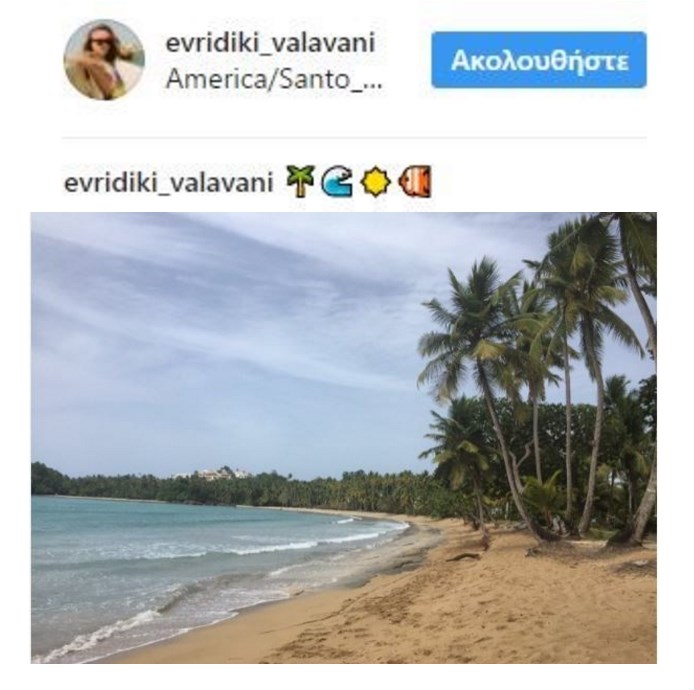Click the yellow sun emoji in the caption
This screenshot has height=690, width=694.
[375, 181]
